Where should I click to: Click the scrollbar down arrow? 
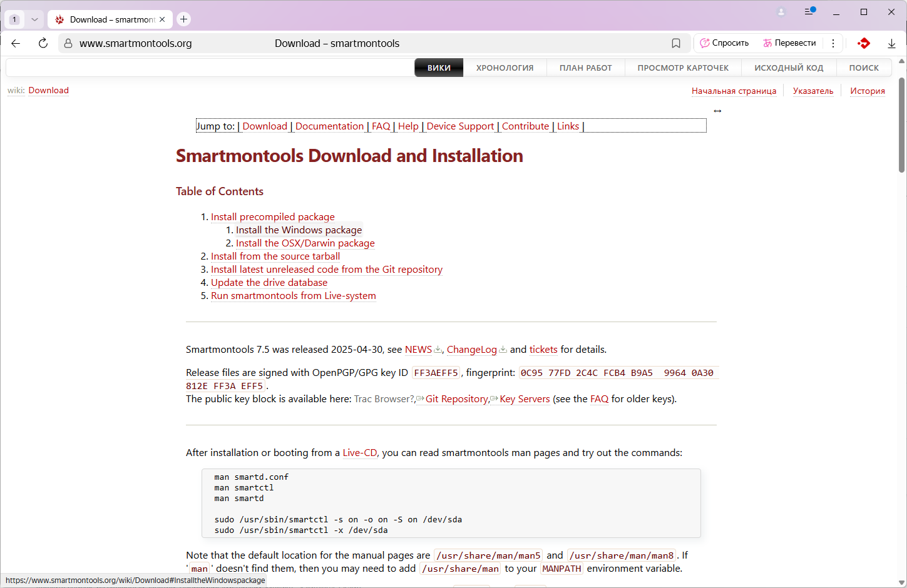click(902, 582)
